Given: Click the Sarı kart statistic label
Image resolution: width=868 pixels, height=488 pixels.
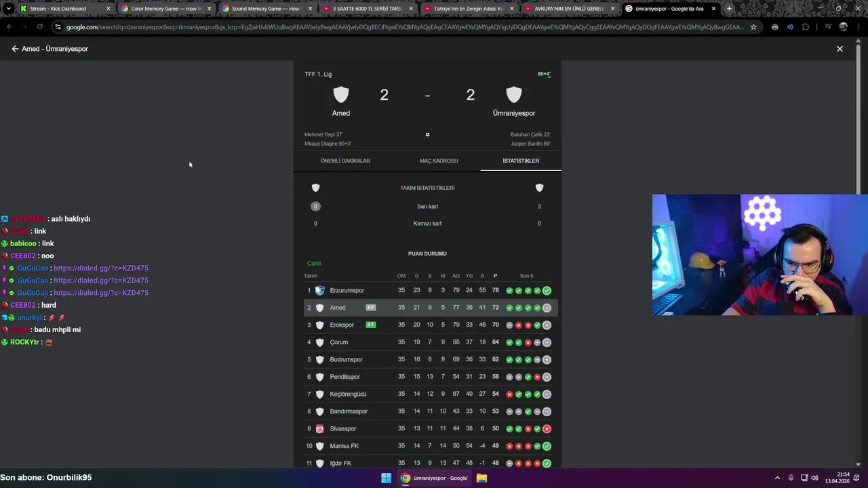Looking at the screenshot, I should click(x=427, y=206).
